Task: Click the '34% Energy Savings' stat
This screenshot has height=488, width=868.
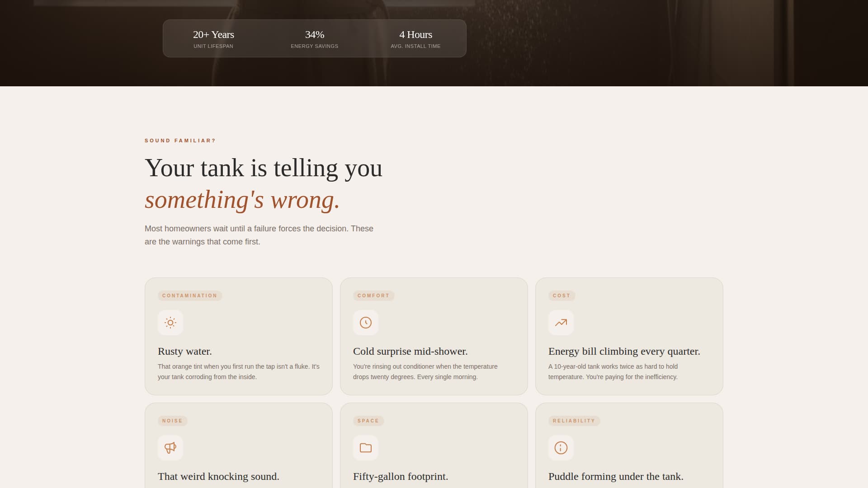Action: [315, 39]
